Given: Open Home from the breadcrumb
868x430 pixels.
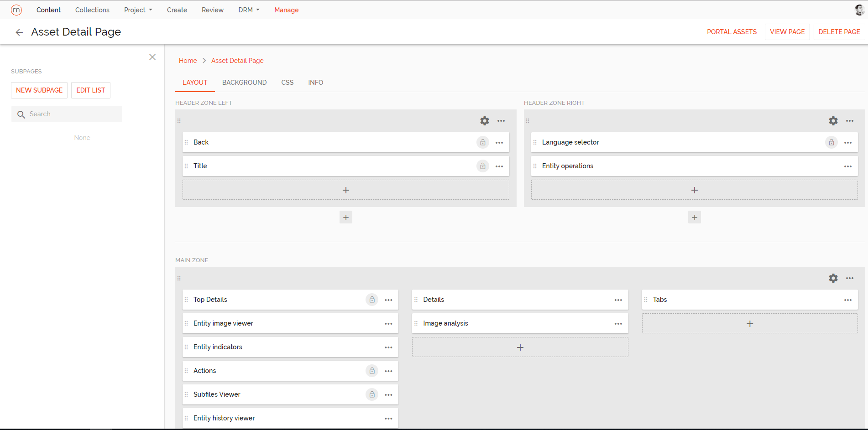Looking at the screenshot, I should pos(188,60).
